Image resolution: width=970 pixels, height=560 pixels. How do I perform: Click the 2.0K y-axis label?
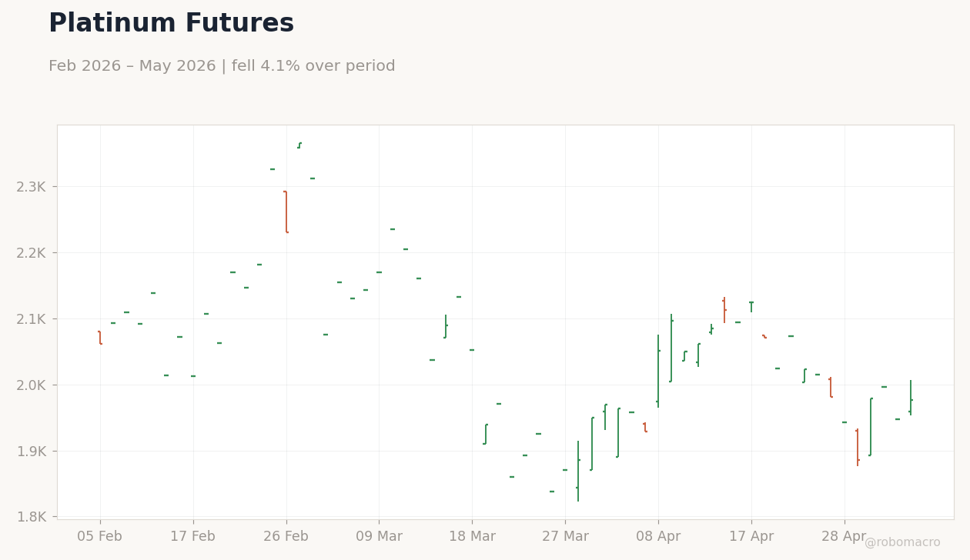(32, 385)
